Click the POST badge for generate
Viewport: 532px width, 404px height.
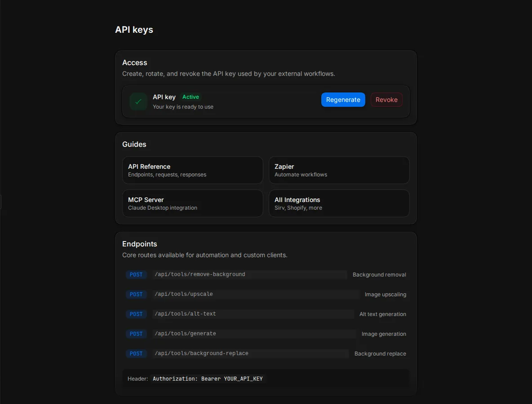tap(136, 334)
